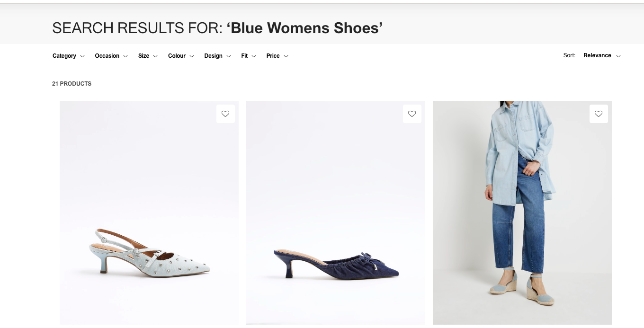Screen dimensions: 644x328
Task: Favourite the navy denim mules
Action: click(x=412, y=114)
